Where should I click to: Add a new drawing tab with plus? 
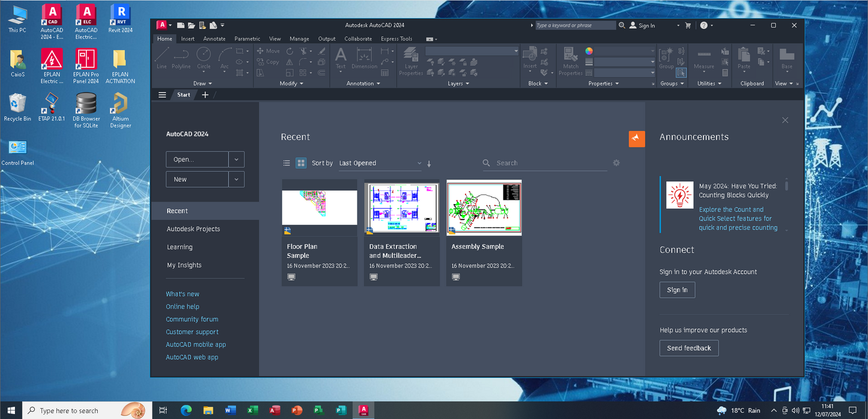click(205, 95)
